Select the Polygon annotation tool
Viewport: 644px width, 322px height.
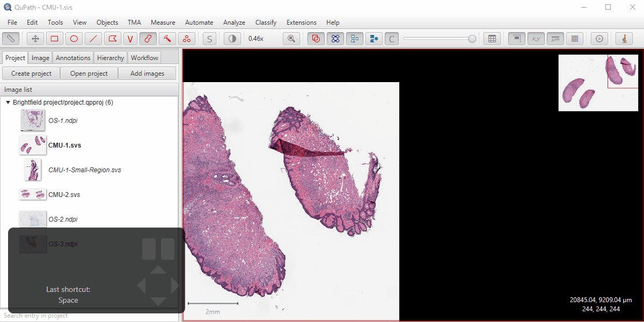click(x=112, y=39)
